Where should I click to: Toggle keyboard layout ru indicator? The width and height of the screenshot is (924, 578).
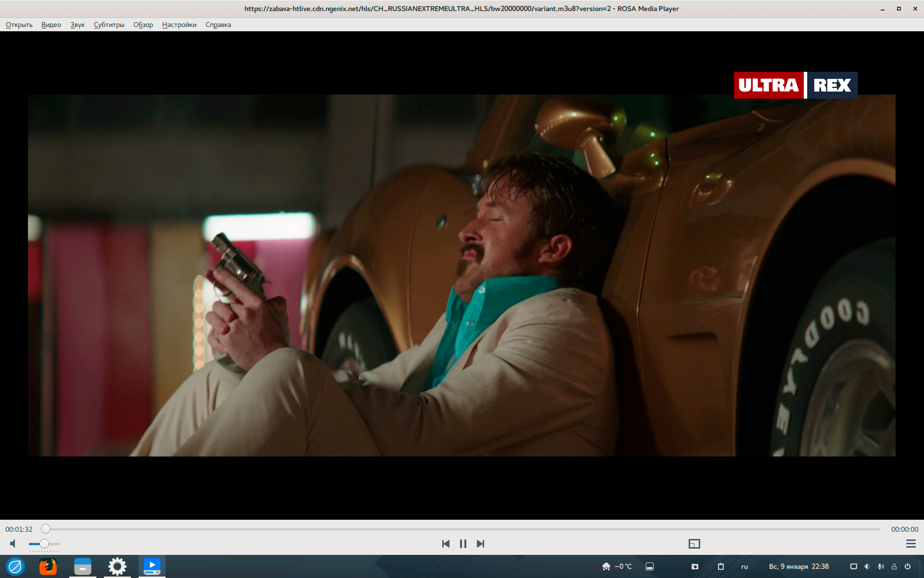pyautogui.click(x=744, y=566)
